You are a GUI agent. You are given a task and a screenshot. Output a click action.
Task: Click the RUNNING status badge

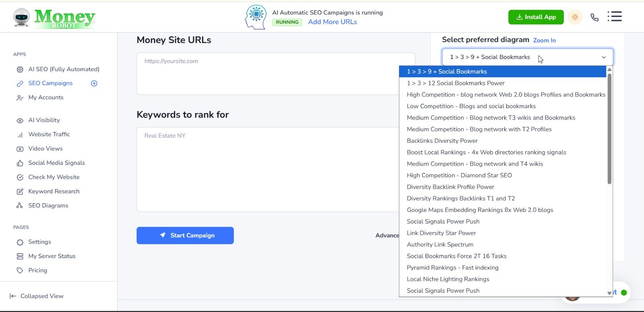287,22
